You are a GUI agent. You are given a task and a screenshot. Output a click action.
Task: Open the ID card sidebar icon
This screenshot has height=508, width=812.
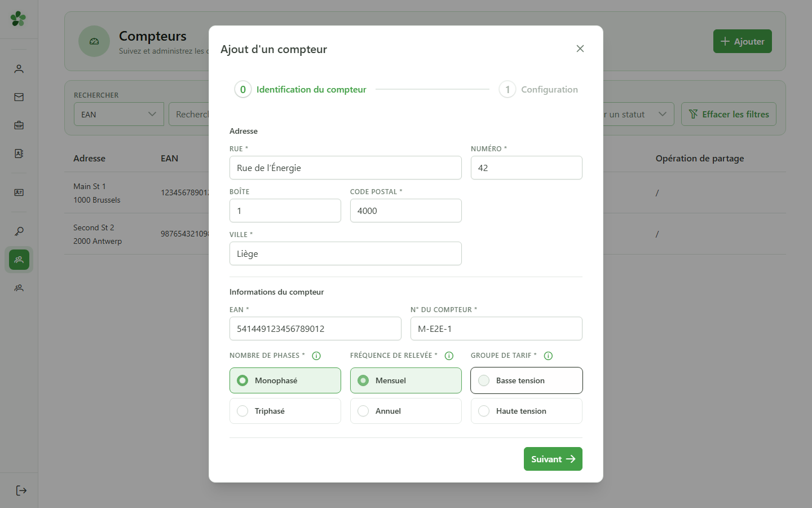coord(19,192)
